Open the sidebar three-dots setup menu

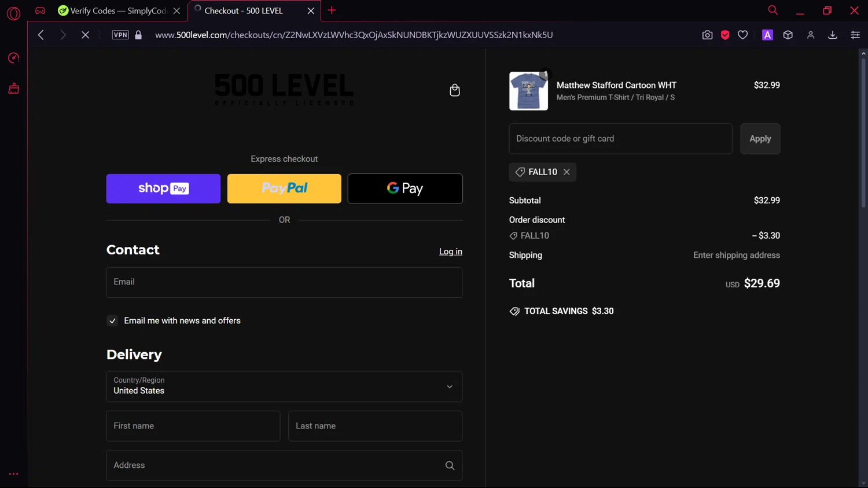13,474
